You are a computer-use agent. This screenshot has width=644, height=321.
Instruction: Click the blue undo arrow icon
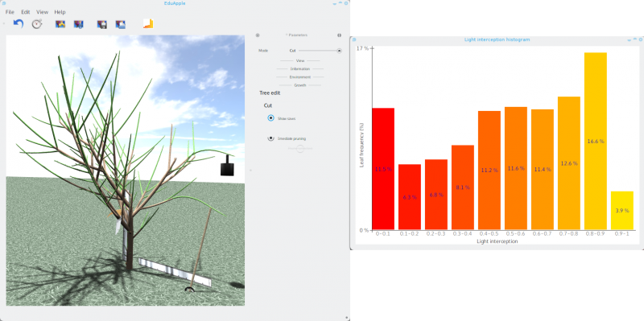coord(18,24)
